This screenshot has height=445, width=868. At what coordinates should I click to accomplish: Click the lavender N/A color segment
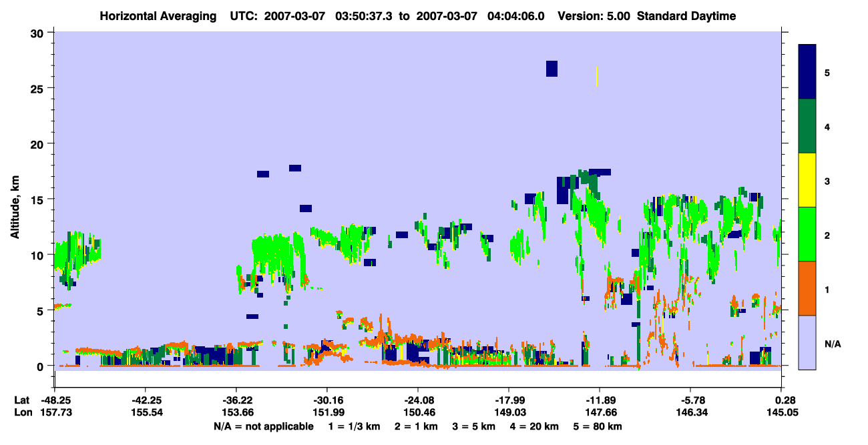807,342
